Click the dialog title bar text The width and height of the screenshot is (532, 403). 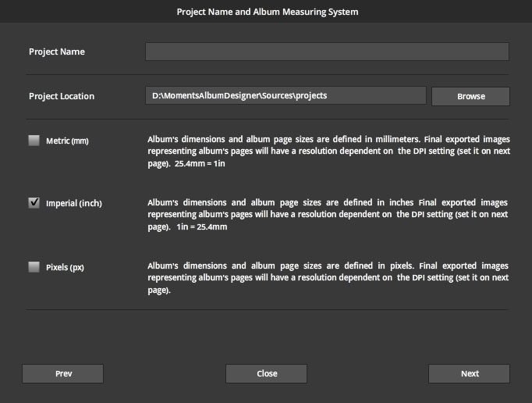tap(268, 12)
